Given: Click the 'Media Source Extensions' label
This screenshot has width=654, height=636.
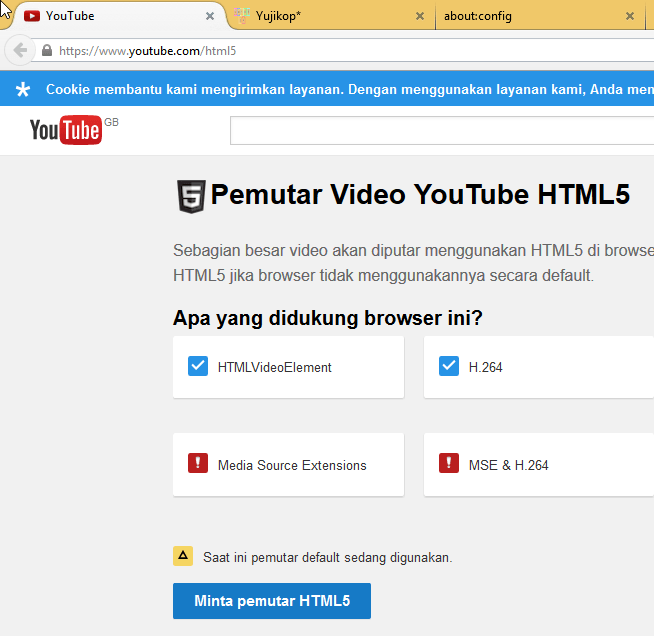Looking at the screenshot, I should 292,465.
